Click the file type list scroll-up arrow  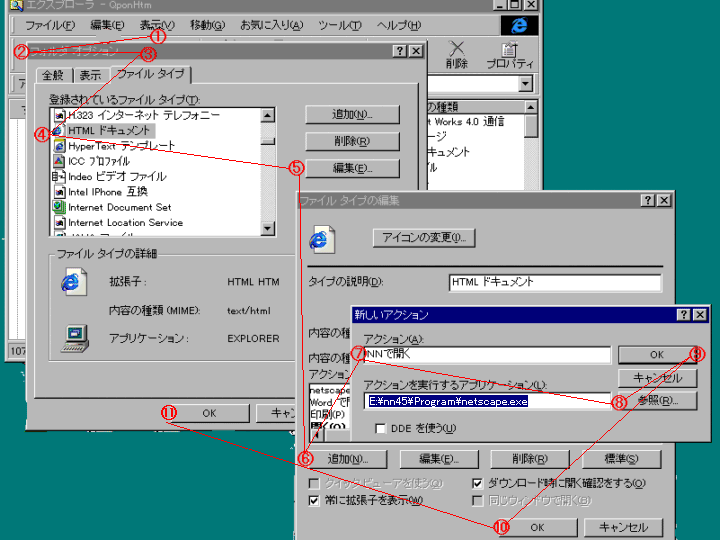[268, 115]
